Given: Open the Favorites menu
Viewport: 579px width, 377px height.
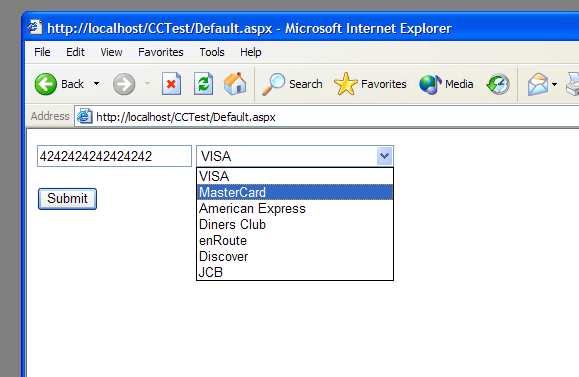Looking at the screenshot, I should (x=161, y=52).
